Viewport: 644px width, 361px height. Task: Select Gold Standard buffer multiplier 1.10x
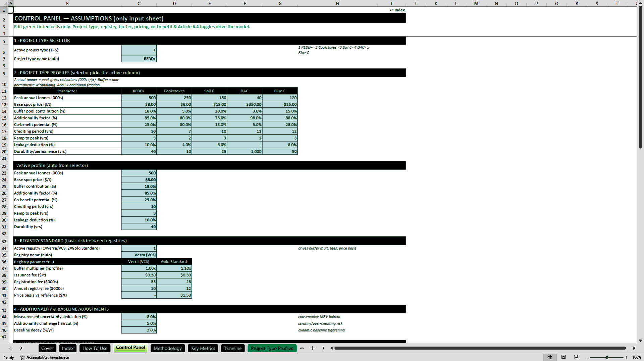point(174,268)
